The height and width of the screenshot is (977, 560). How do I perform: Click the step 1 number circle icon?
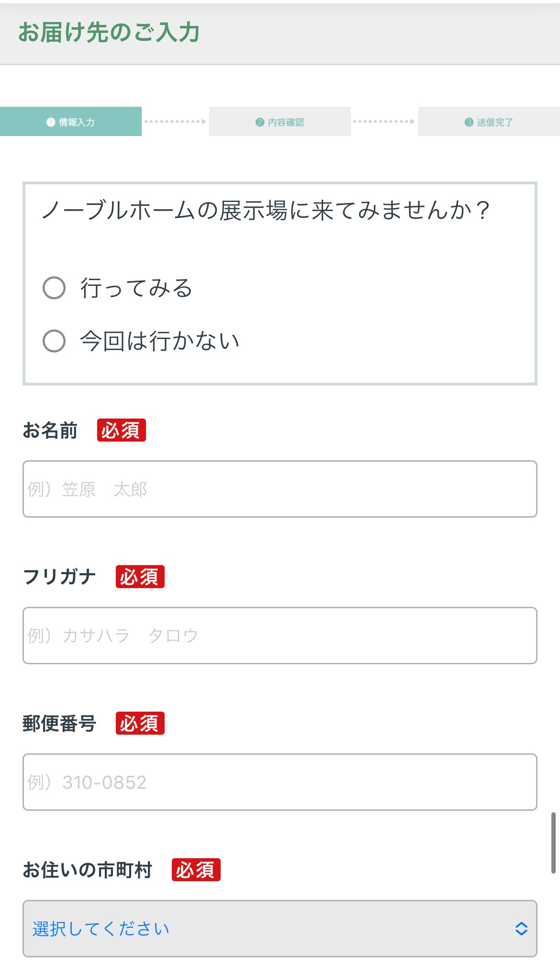51,122
